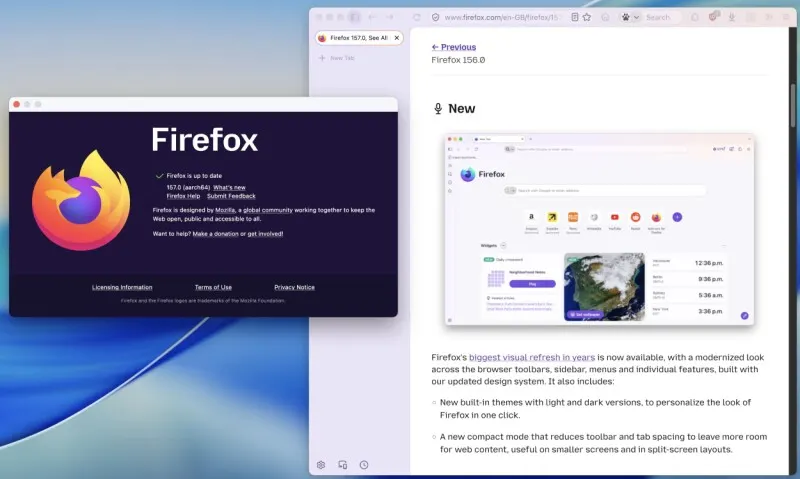Click Make a donation link
The image size is (800, 479).
pos(215,234)
